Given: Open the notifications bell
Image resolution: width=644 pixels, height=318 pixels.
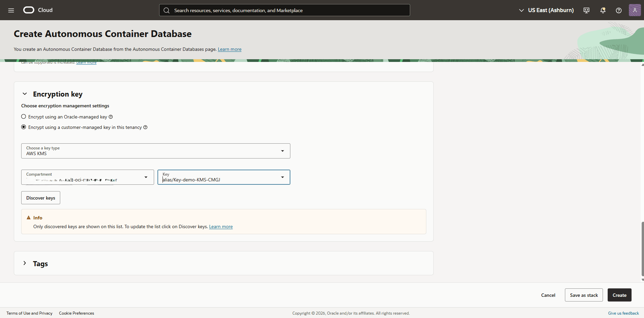Looking at the screenshot, I should pos(603,10).
